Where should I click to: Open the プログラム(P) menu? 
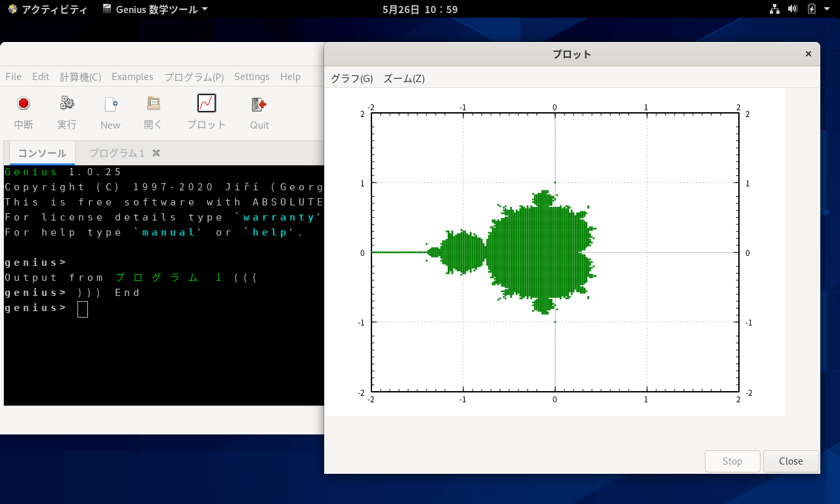pos(194,77)
